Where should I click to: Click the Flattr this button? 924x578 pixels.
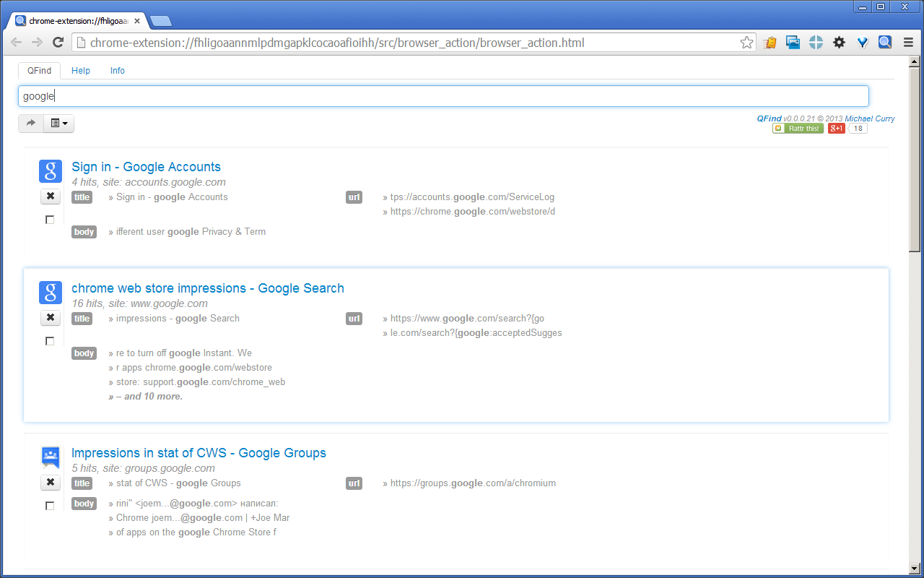click(x=798, y=128)
